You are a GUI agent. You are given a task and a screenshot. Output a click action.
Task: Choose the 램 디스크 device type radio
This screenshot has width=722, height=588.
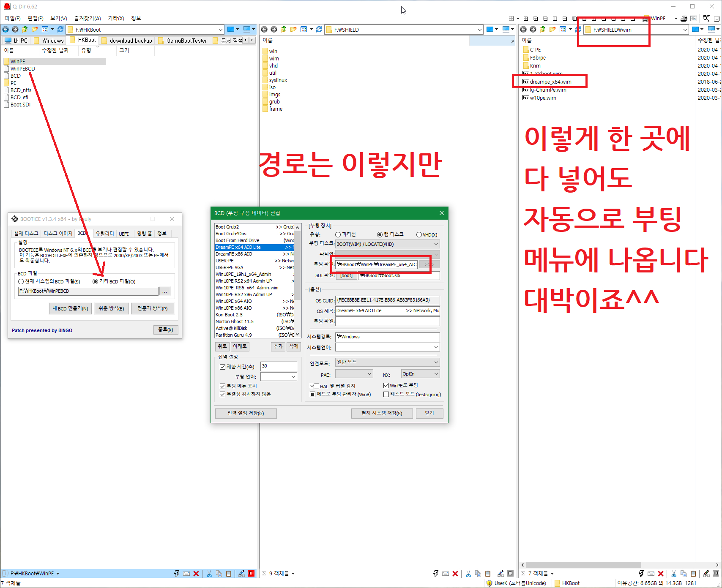point(380,234)
